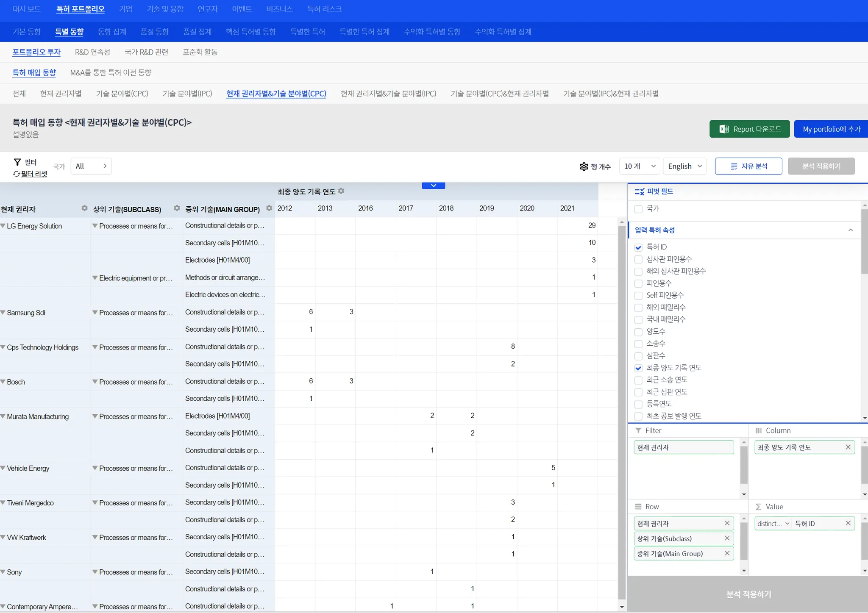The height and width of the screenshot is (613, 868).
Task: Open settings gear next to 상위 기술(SUBCLASS) header
Action: 177,208
